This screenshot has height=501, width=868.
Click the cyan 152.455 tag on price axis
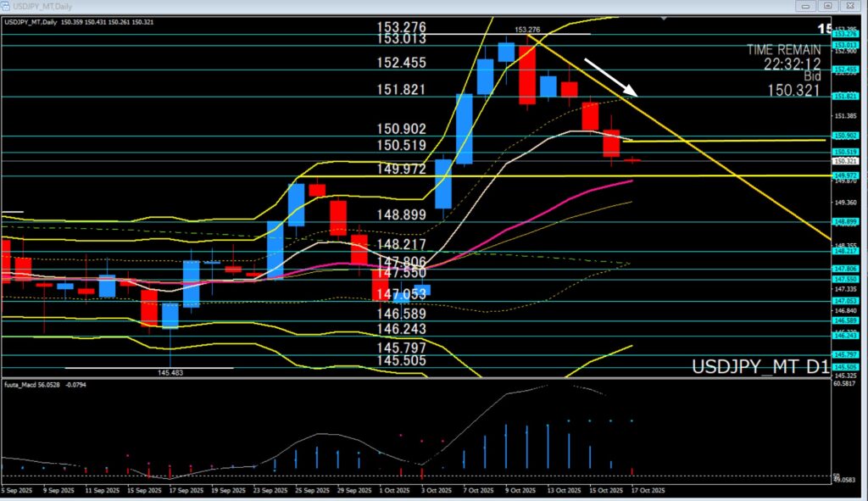(848, 70)
